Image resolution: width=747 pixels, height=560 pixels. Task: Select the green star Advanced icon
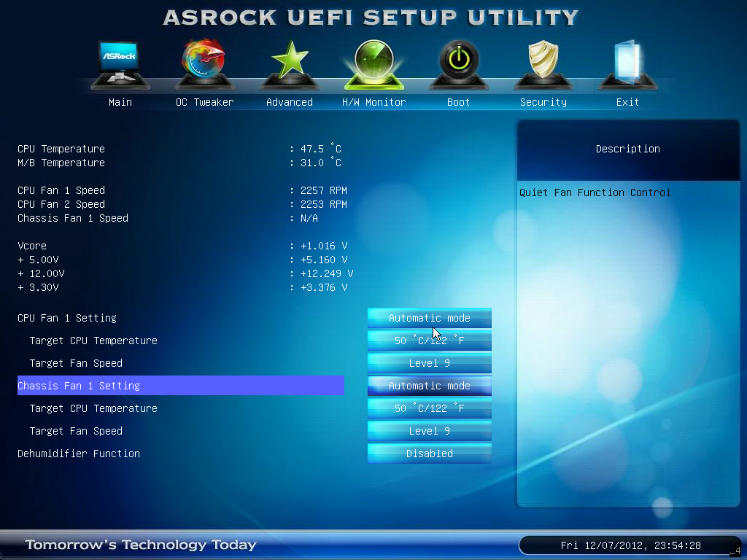(x=289, y=64)
